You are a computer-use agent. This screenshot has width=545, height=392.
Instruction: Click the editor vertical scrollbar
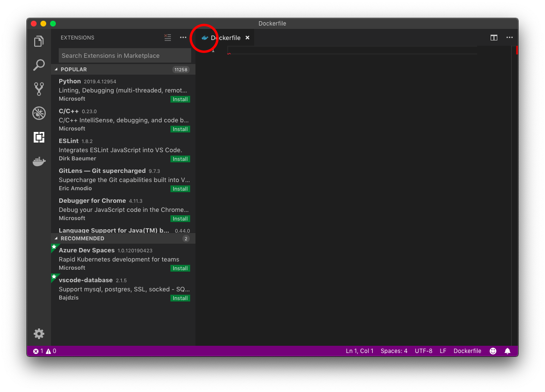[516, 196]
